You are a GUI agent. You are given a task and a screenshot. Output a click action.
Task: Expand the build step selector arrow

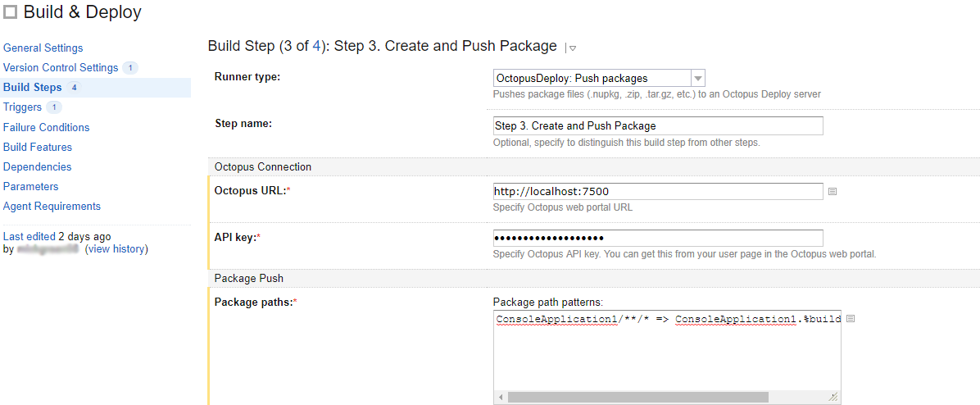572,48
